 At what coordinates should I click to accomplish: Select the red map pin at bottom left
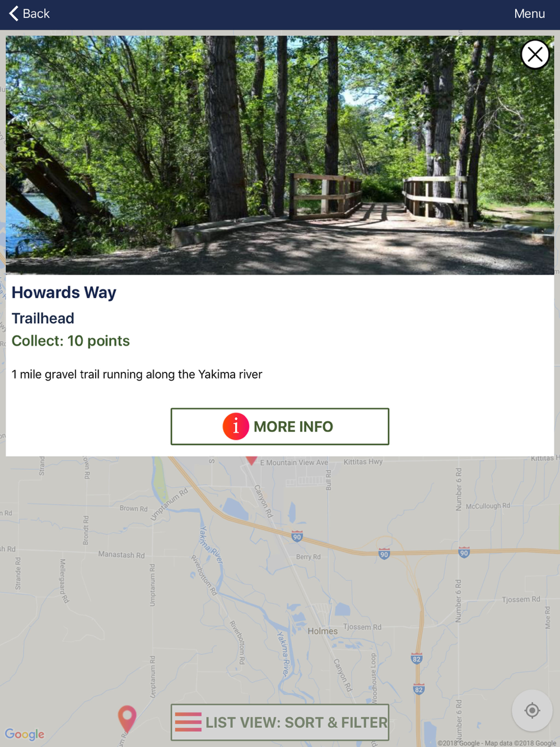pos(127,719)
